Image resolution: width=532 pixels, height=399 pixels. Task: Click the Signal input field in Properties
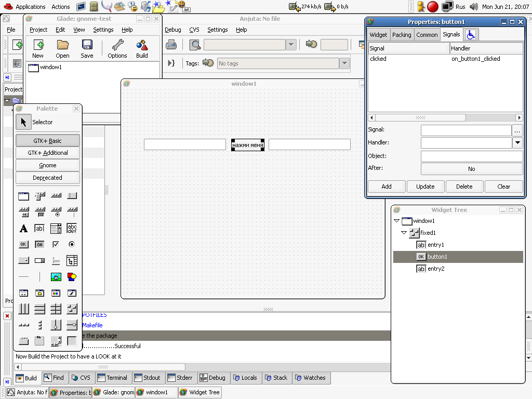pyautogui.click(x=466, y=130)
